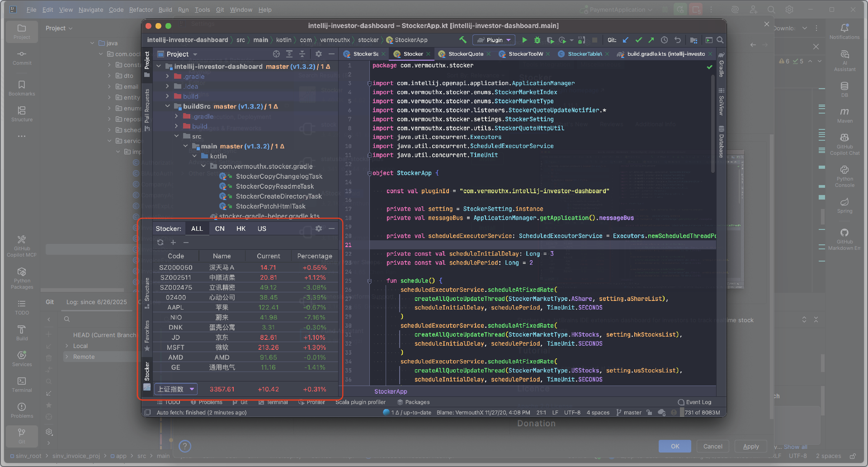Click the Project panel locate crosshair icon

click(x=276, y=54)
